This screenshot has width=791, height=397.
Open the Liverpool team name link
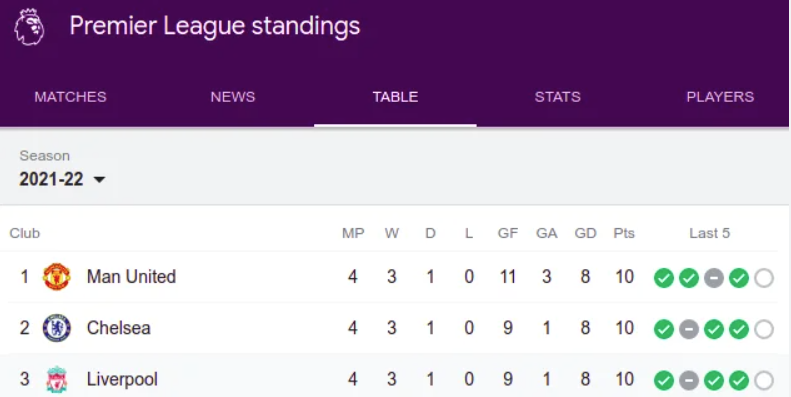pyautogui.click(x=122, y=380)
